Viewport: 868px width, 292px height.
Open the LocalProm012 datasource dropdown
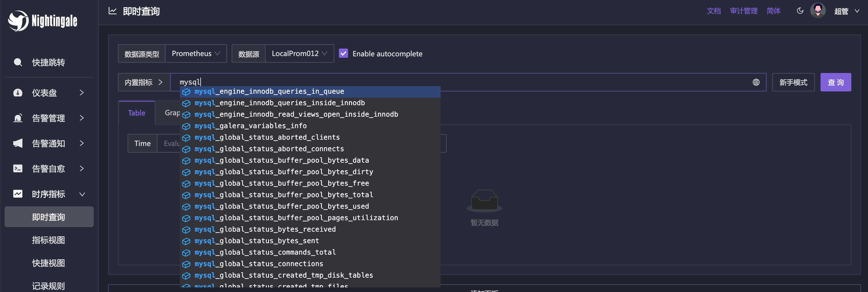click(299, 53)
